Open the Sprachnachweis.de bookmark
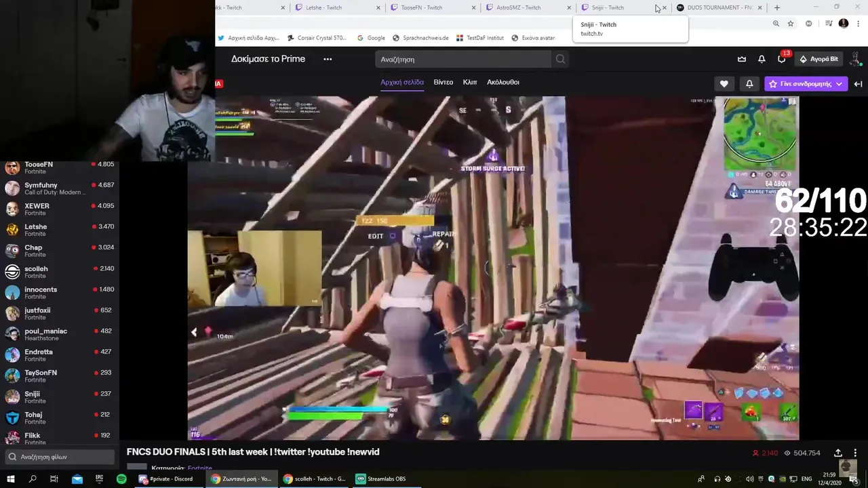This screenshot has width=868, height=488. click(x=420, y=38)
